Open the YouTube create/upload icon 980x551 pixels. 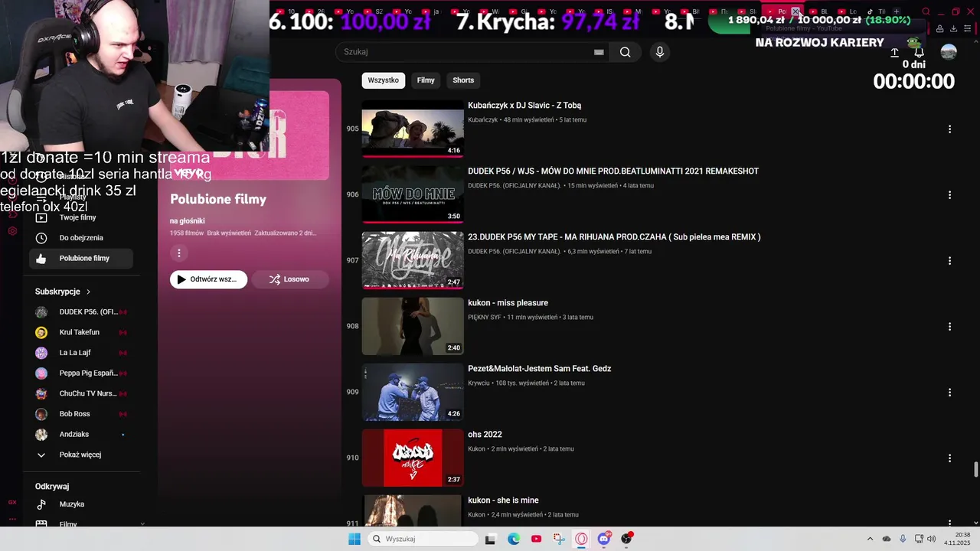tap(894, 52)
